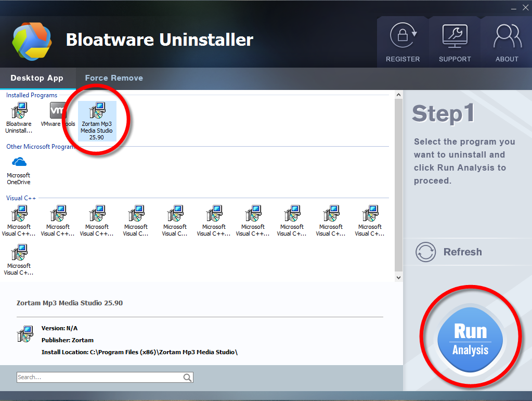This screenshot has width=532, height=401.
Task: Click the search magnifier icon
Action: [187, 377]
